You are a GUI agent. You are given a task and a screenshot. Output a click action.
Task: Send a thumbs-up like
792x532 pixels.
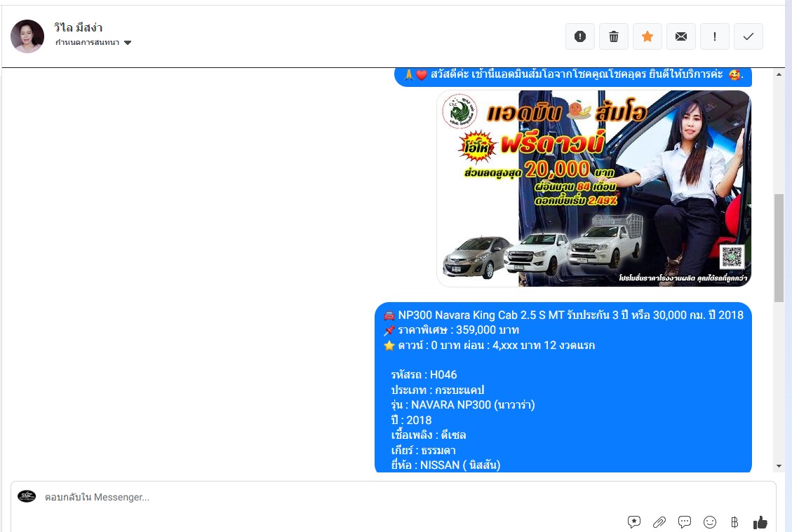point(760,522)
